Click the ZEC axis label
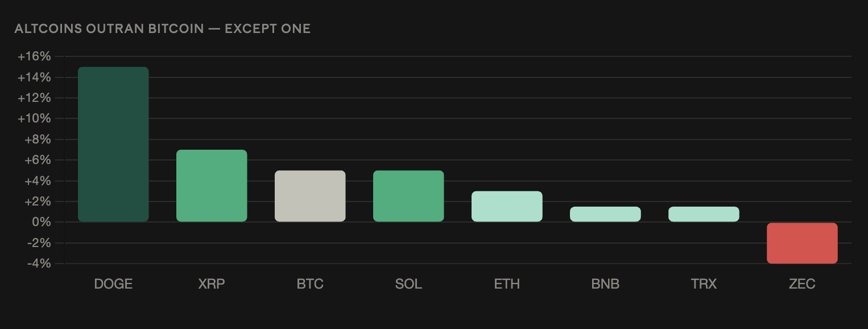Image resolution: width=868 pixels, height=329 pixels. click(x=802, y=284)
